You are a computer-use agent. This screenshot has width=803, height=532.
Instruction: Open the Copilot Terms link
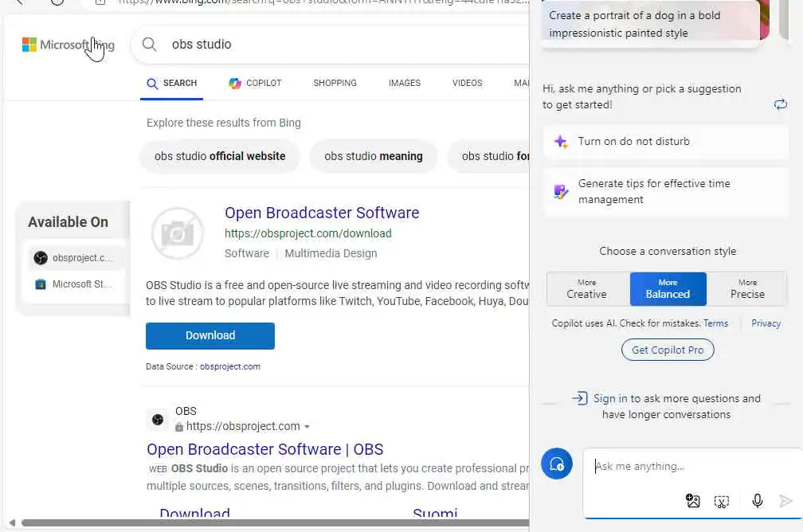(x=715, y=323)
